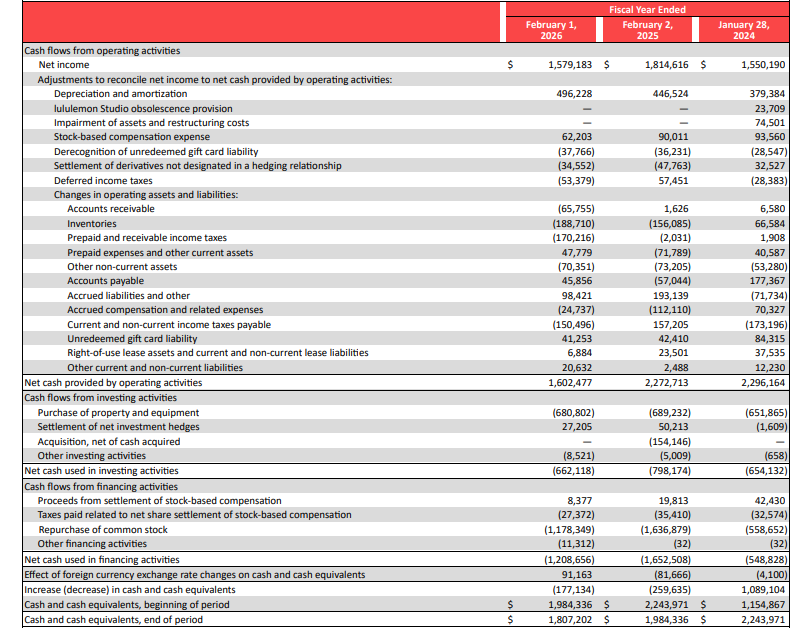Image resolution: width=805 pixels, height=633 pixels.
Task: Click the "Fiscal Year Ended" header
Action: tap(647, 9)
